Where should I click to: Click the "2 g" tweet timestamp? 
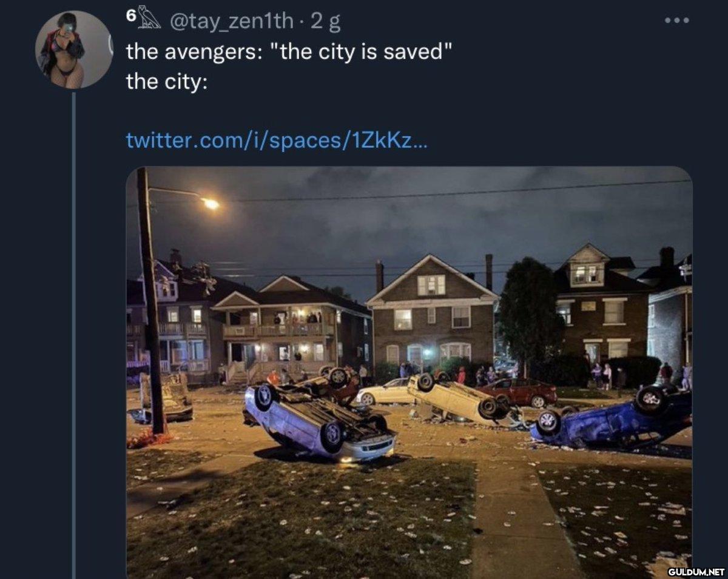click(326, 22)
